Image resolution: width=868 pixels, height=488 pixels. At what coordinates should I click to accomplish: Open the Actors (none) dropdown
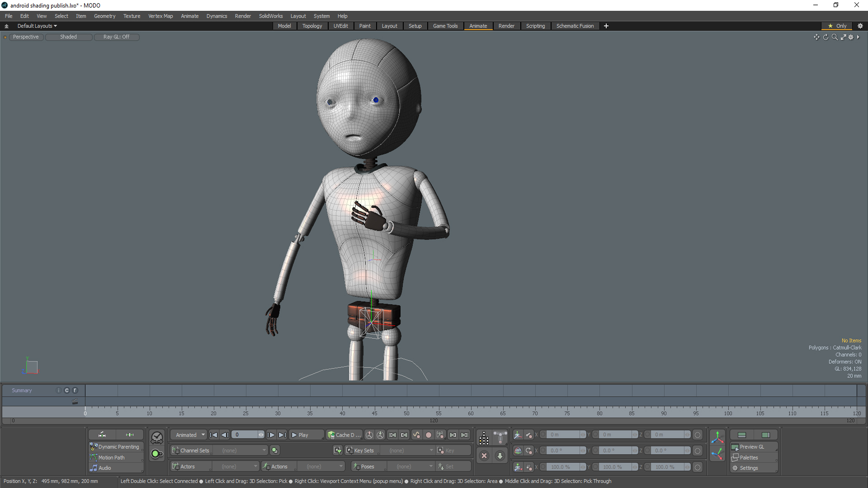235,467
